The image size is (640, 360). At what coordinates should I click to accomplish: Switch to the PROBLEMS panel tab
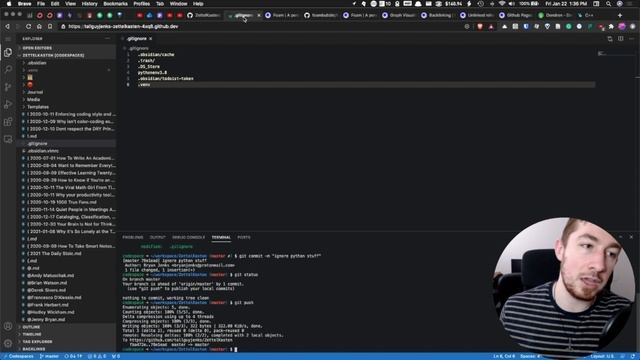[133, 237]
